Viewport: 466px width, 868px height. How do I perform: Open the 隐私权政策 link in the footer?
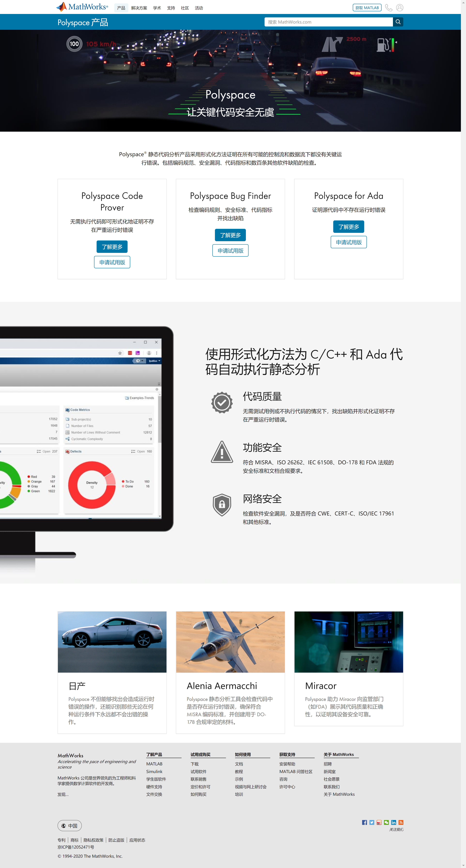tap(94, 840)
